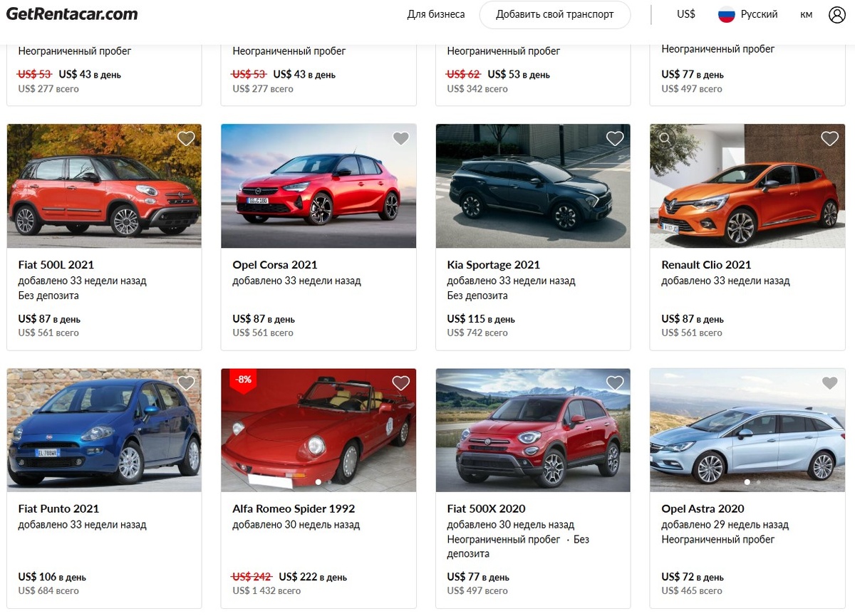The height and width of the screenshot is (616, 855).
Task: Click the heart icon on Kia Sportage 2021
Action: [615, 138]
